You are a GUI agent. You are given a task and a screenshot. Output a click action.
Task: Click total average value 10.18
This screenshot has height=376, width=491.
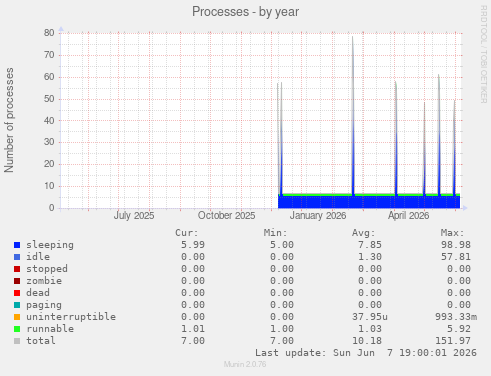367,341
